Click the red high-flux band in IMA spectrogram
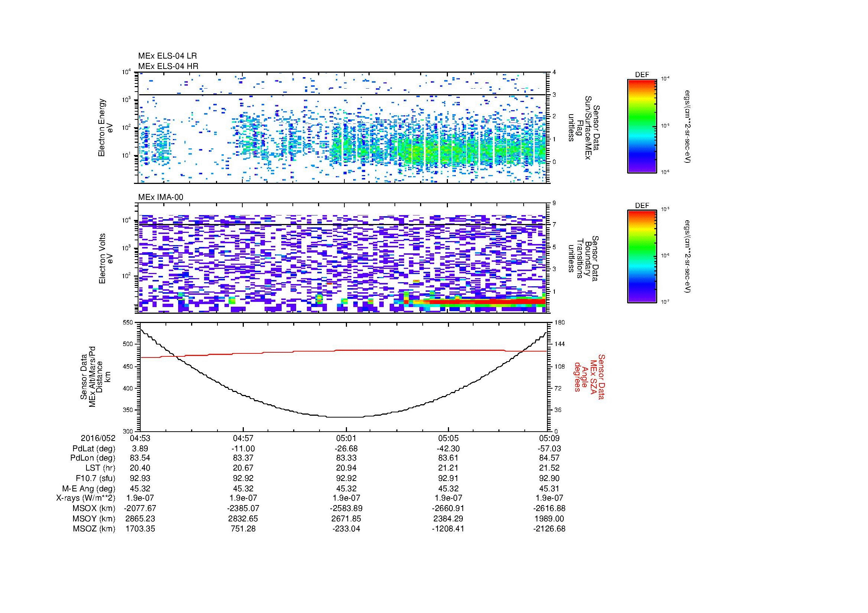The image size is (868, 613). point(488,302)
